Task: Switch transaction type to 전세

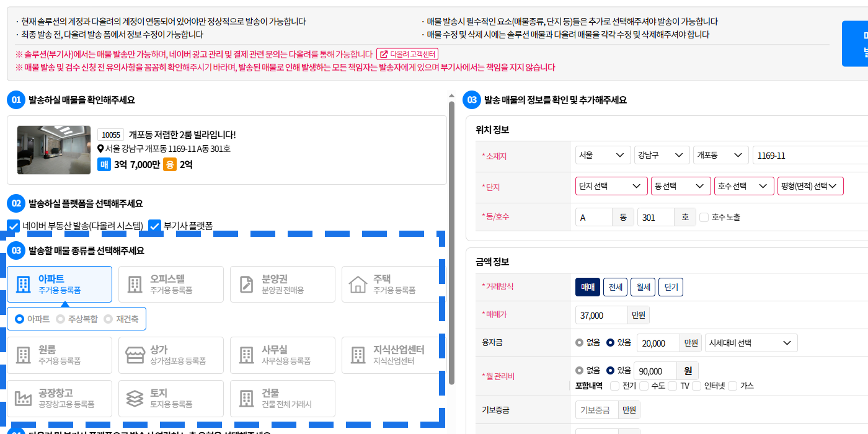Action: point(615,287)
